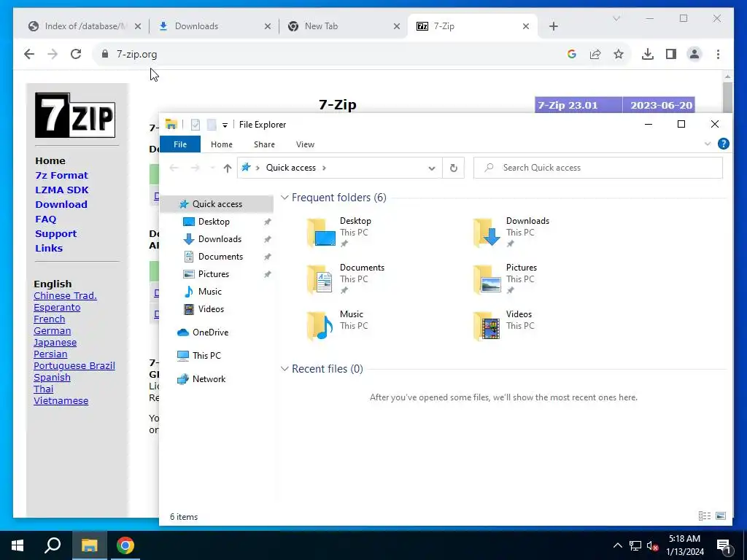Open the LZMA SDK link
This screenshot has height=560, width=747.
point(62,190)
